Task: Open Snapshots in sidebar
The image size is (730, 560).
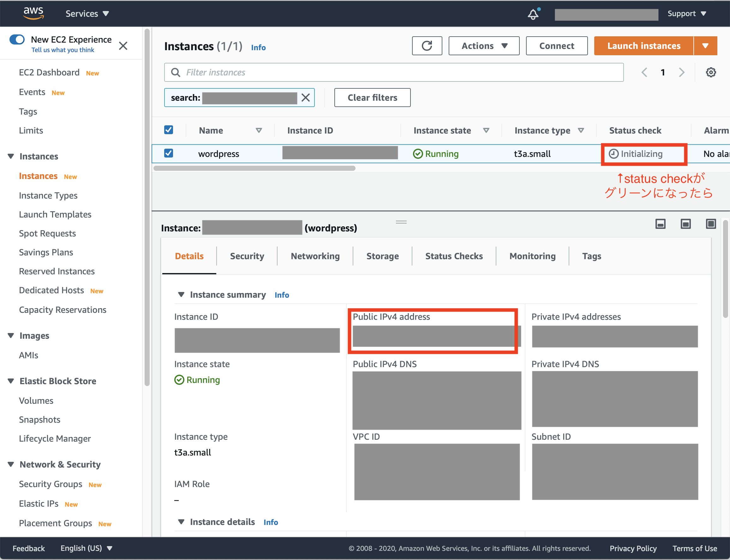Action: click(x=40, y=420)
